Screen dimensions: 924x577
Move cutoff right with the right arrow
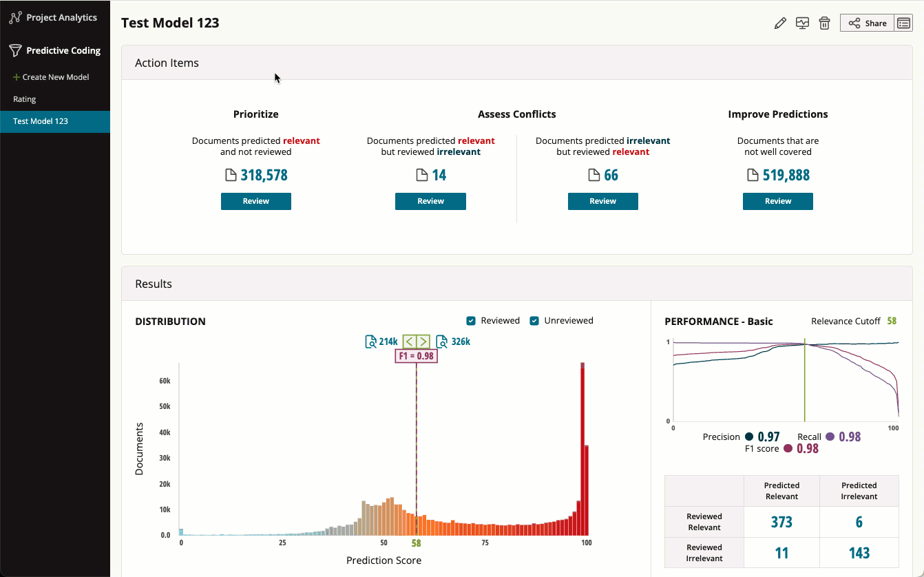[423, 342]
